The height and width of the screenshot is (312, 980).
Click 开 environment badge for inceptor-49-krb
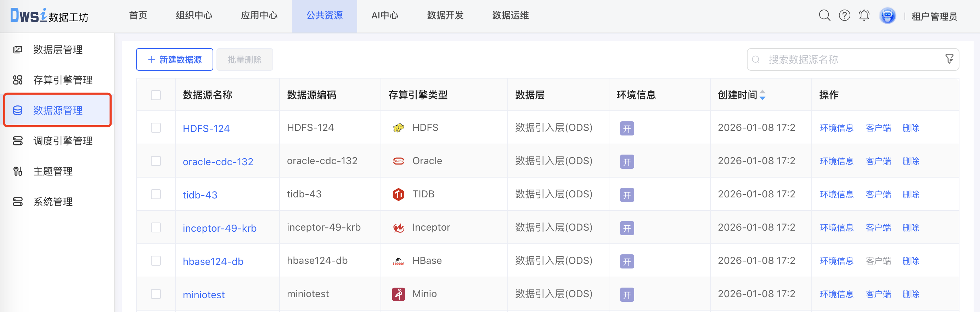pyautogui.click(x=626, y=229)
